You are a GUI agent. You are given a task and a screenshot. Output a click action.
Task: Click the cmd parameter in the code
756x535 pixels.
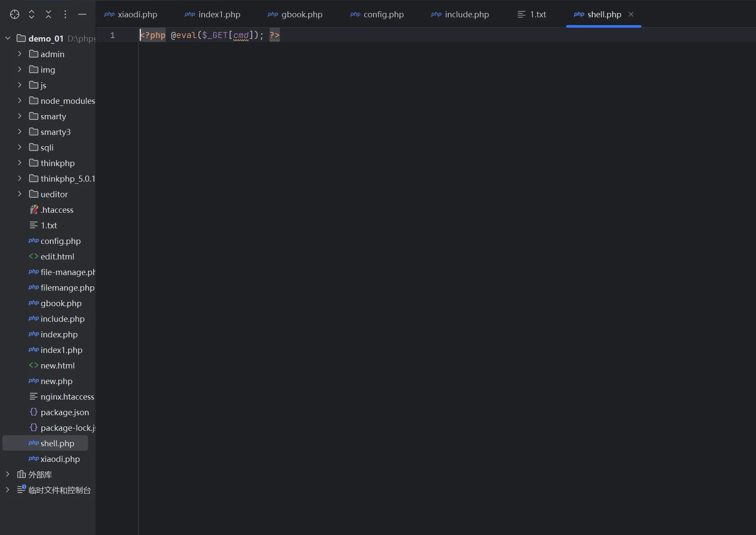(x=241, y=35)
